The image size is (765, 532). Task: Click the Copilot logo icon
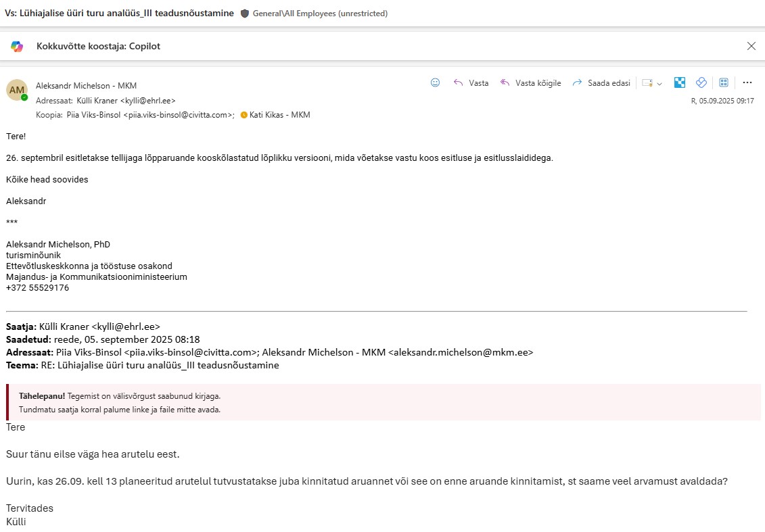17,47
